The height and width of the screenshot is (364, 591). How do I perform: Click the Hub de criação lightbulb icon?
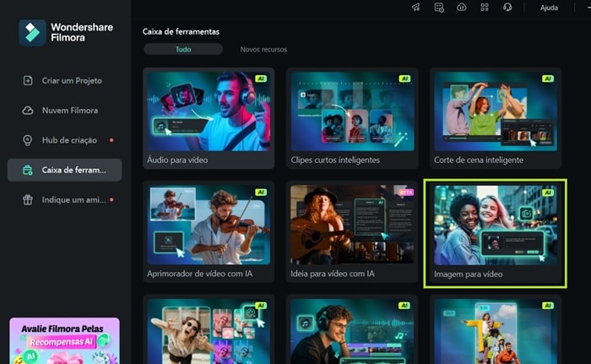tap(28, 140)
